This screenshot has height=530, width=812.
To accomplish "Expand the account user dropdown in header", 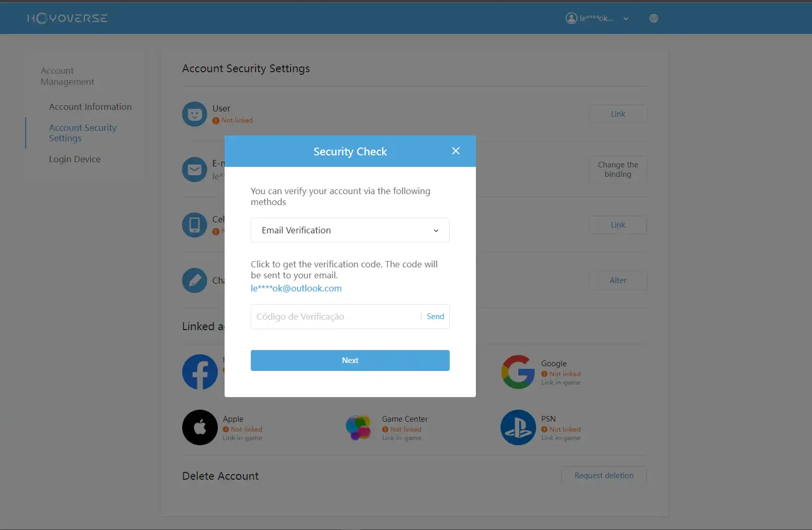I will (626, 19).
